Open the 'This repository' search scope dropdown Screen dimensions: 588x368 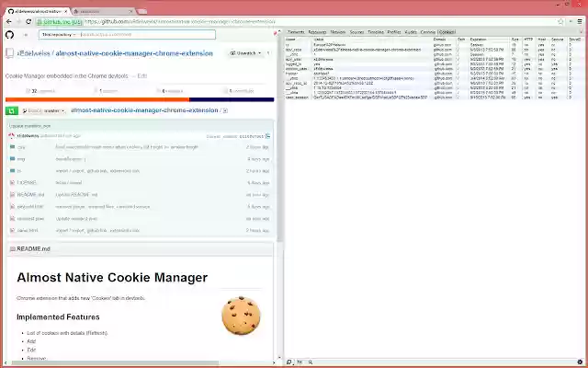[x=59, y=35]
